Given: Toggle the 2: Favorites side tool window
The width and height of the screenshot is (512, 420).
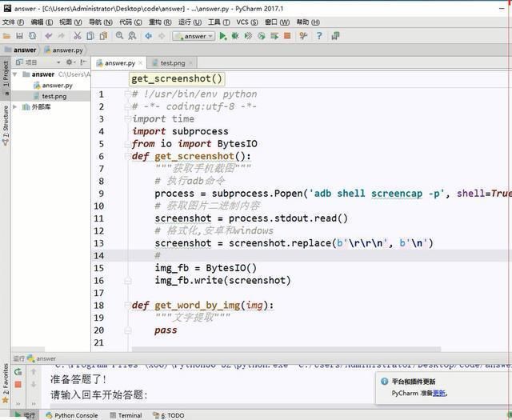Looking at the screenshot, I should point(6,384).
